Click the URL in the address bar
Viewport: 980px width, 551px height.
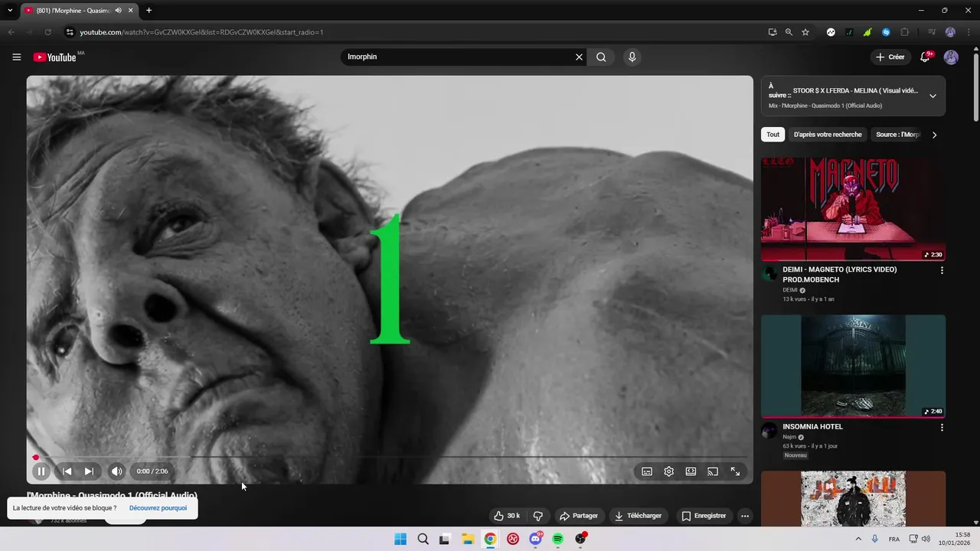point(201,32)
